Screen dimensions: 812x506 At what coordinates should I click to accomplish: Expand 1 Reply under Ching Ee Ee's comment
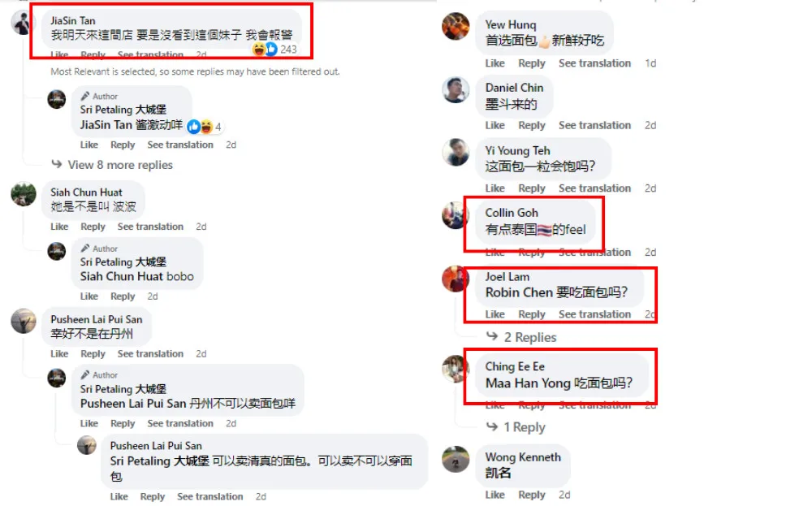pos(516,427)
